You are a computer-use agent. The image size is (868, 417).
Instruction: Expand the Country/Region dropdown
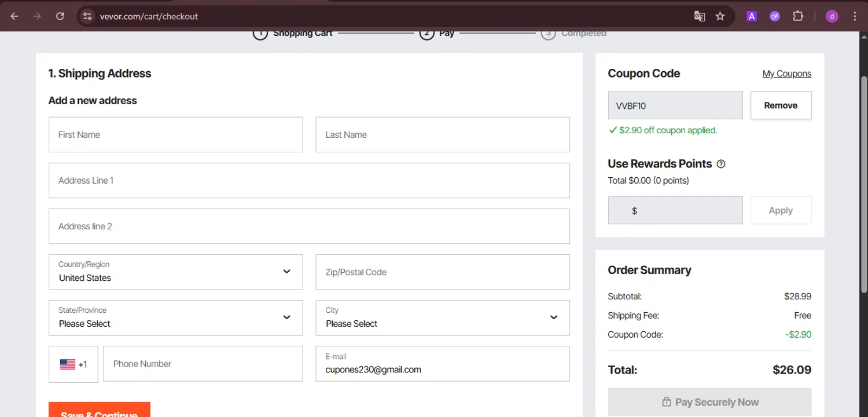coord(175,272)
